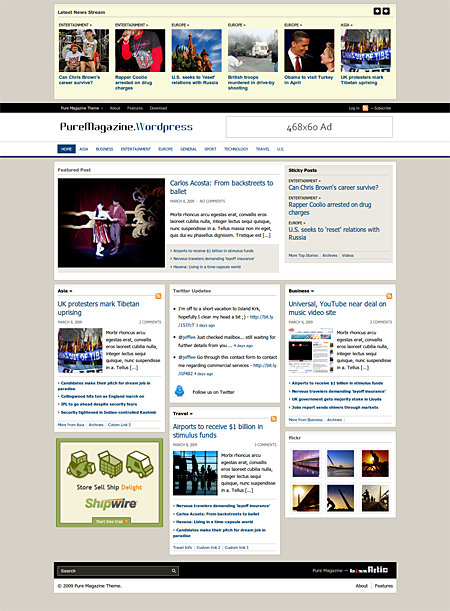Viewport: 450px width, 611px height.
Task: Expand the Asia section heading
Action: (65, 291)
